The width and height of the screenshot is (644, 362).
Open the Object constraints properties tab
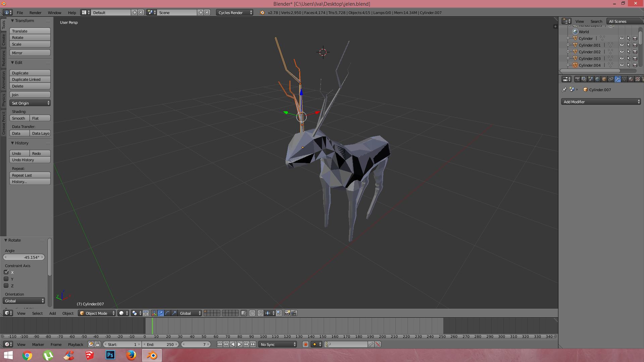pyautogui.click(x=611, y=79)
